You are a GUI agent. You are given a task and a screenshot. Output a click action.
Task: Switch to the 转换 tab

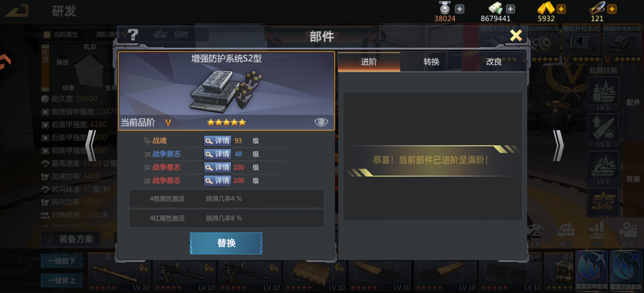(431, 62)
